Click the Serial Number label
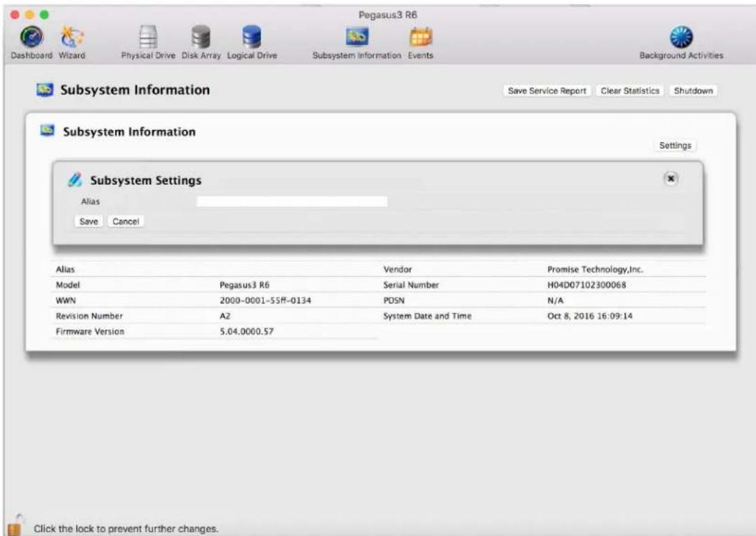Viewport: 756px width, 536px height. tap(411, 285)
